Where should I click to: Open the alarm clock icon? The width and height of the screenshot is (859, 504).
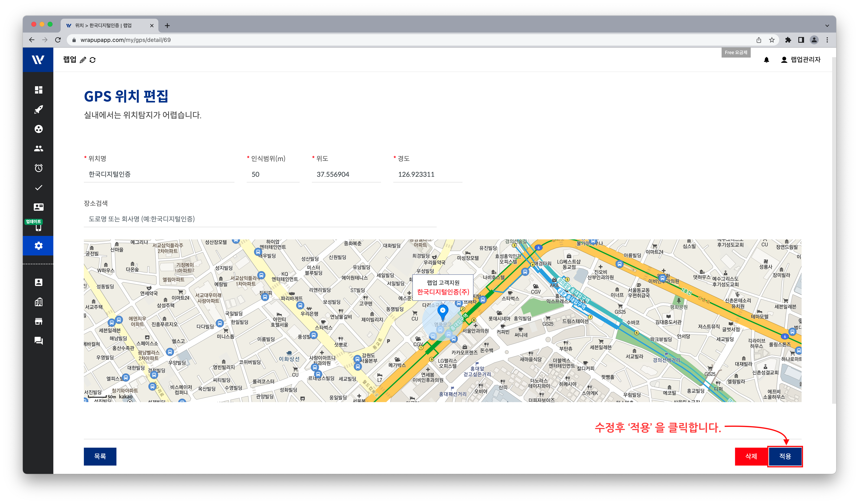(38, 168)
